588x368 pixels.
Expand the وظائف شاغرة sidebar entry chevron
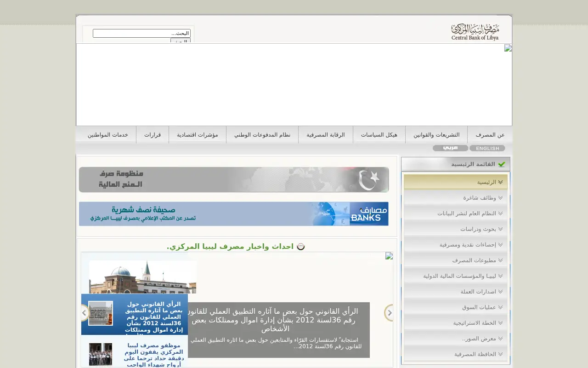[500, 198]
